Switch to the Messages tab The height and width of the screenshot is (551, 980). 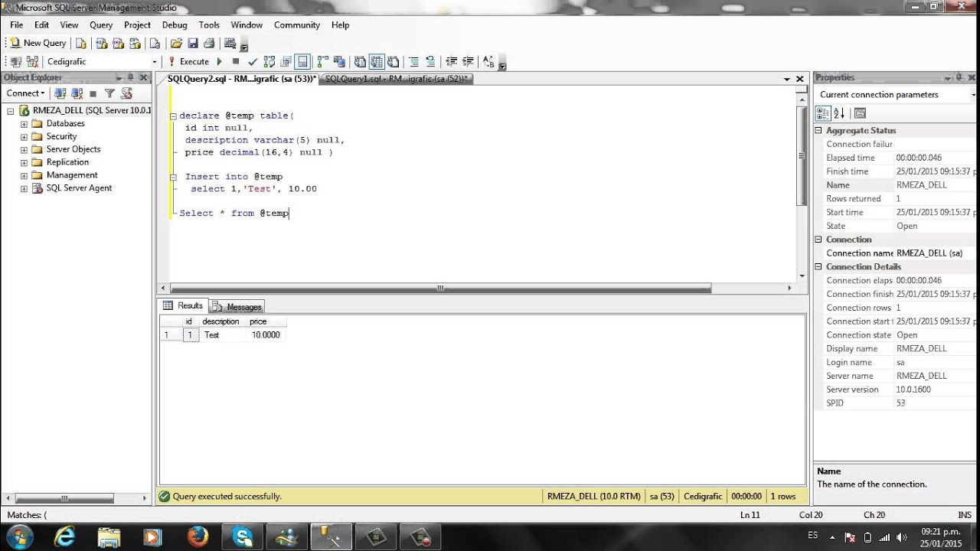point(237,307)
